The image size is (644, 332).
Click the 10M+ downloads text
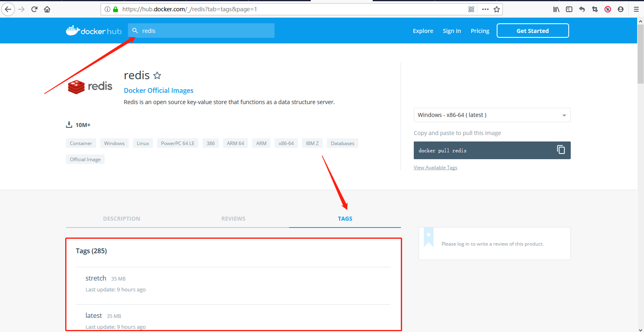(83, 125)
